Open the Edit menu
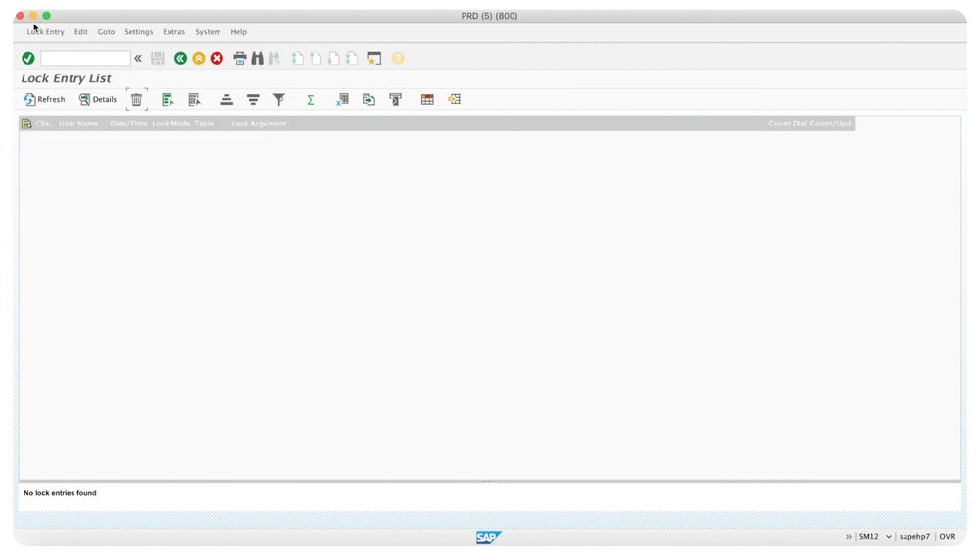 click(81, 32)
